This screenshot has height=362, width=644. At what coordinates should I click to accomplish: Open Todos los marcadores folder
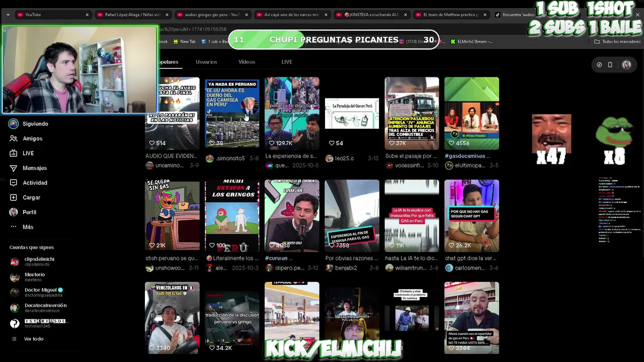[617, 42]
